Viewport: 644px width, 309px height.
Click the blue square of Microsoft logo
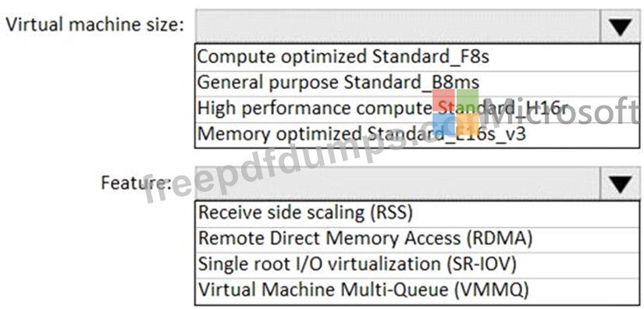click(x=443, y=124)
